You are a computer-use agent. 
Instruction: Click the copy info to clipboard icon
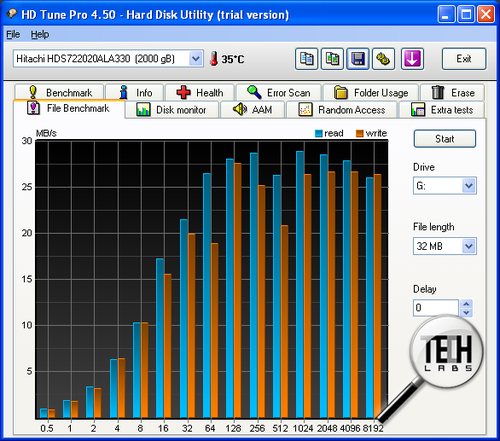[306, 59]
